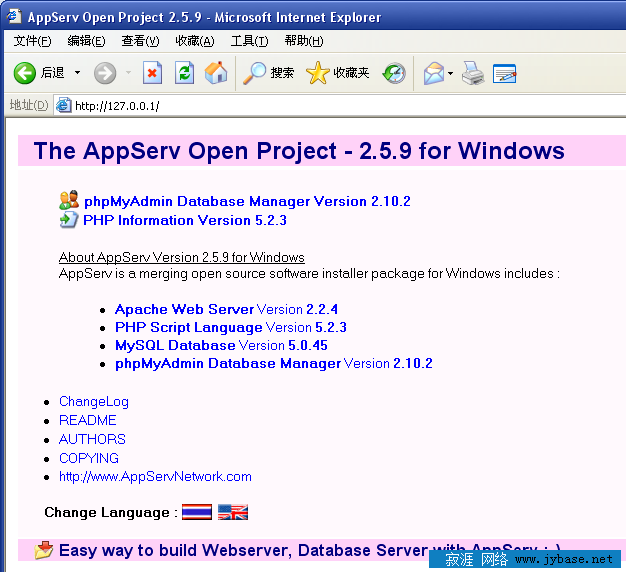Stop page loading with red X icon

point(152,73)
